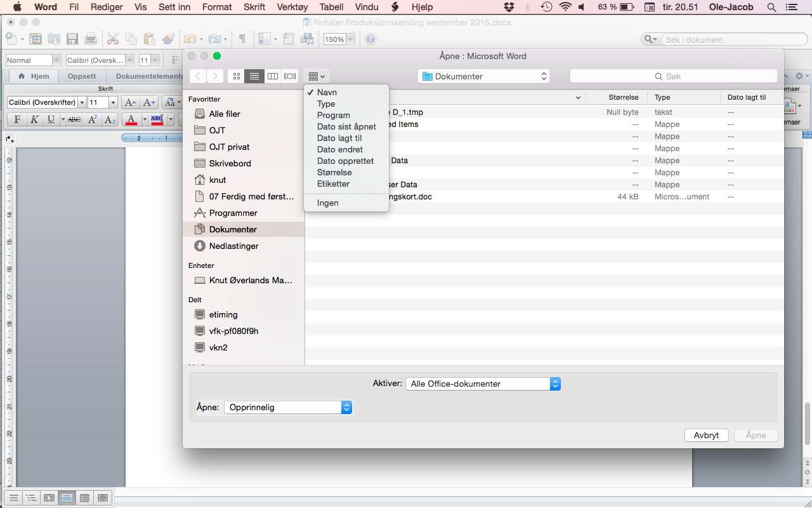The width and height of the screenshot is (812, 508).
Task: Open the 'Aktiver' file type dropdown
Action: tap(483, 384)
